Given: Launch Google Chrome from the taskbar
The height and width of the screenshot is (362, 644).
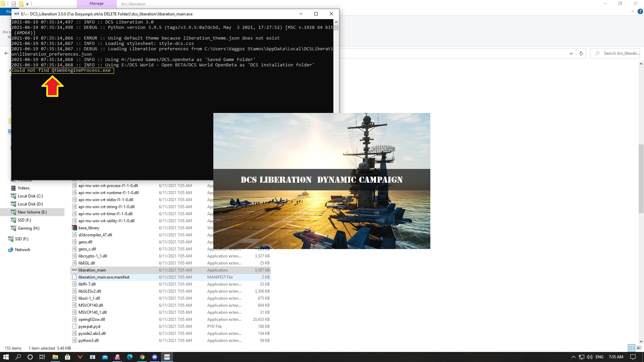Looking at the screenshot, I should (142, 357).
